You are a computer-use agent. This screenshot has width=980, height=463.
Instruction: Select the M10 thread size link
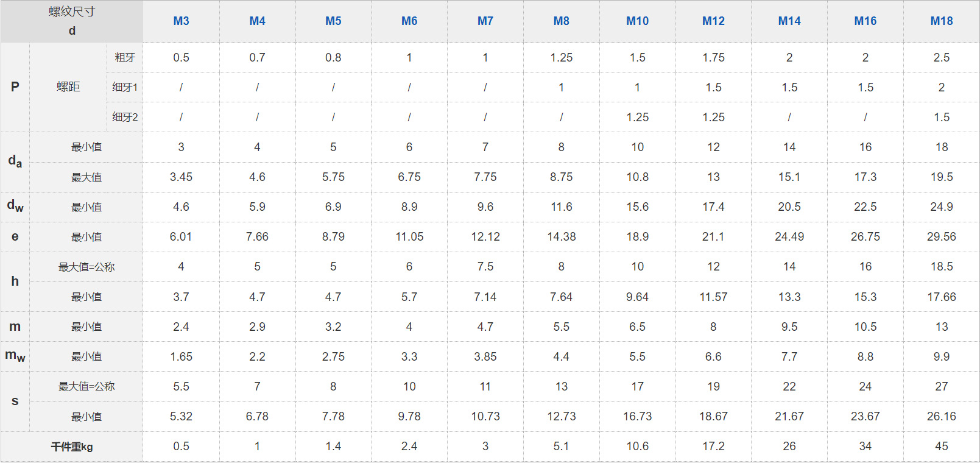(x=637, y=21)
